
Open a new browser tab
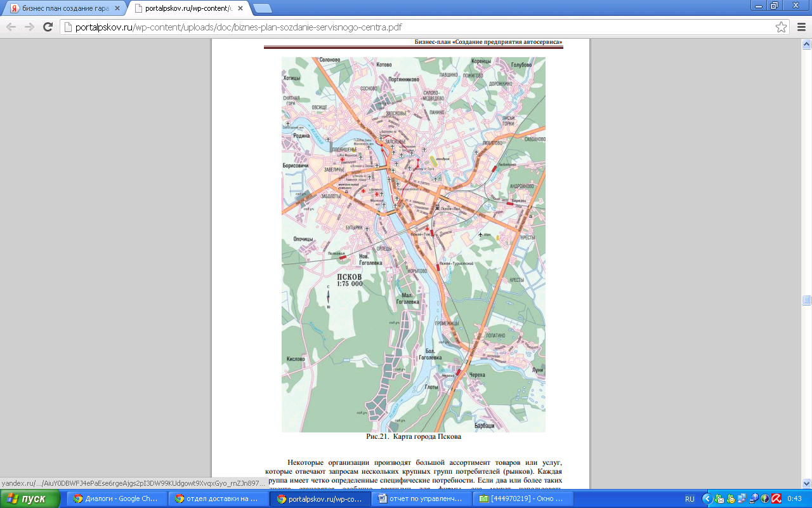tap(263, 8)
